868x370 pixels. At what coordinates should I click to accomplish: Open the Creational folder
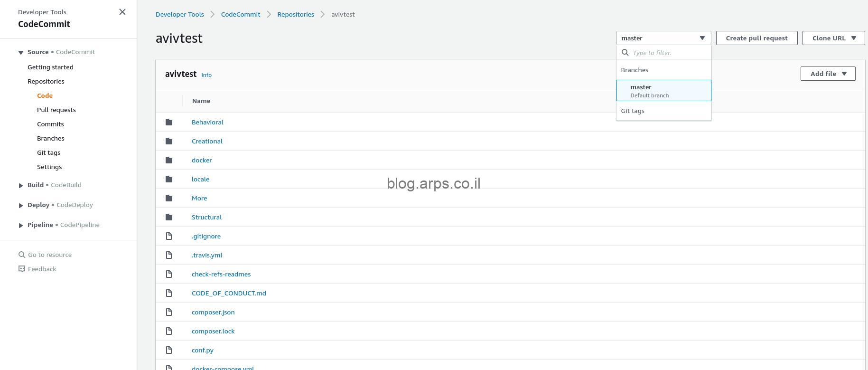pos(207,141)
